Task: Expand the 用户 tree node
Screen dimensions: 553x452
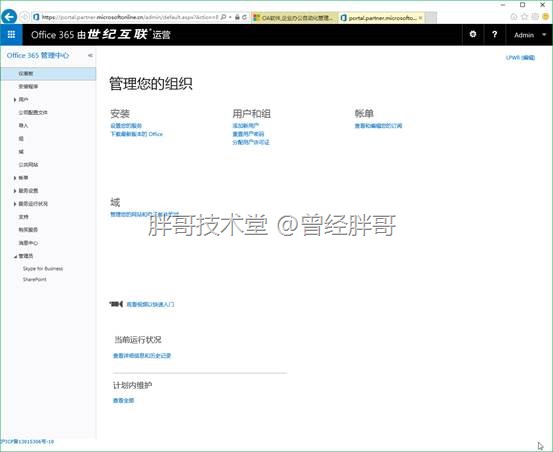Action: point(15,100)
